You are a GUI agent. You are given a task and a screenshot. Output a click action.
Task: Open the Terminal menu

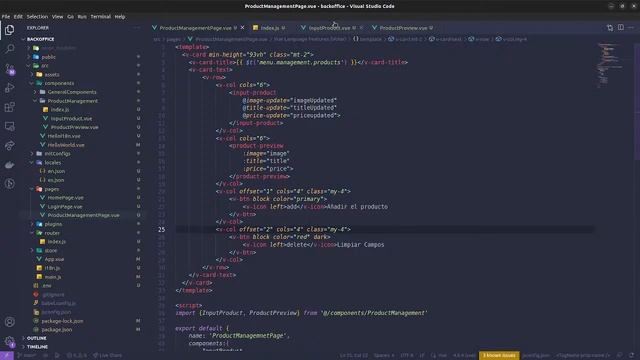point(100,17)
